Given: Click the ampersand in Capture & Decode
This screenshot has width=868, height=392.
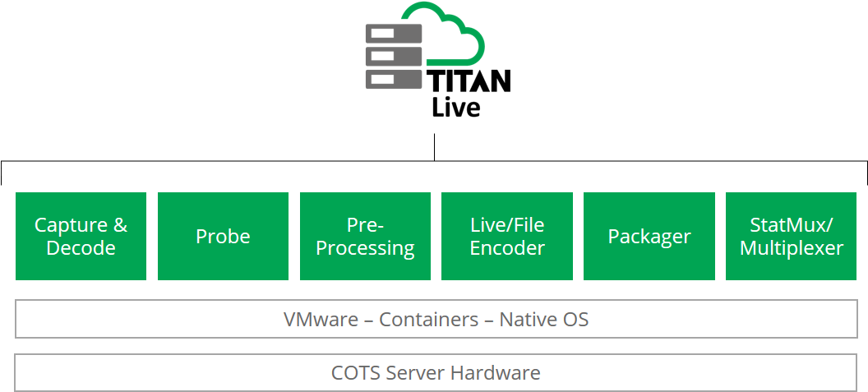Looking at the screenshot, I should (x=120, y=225).
